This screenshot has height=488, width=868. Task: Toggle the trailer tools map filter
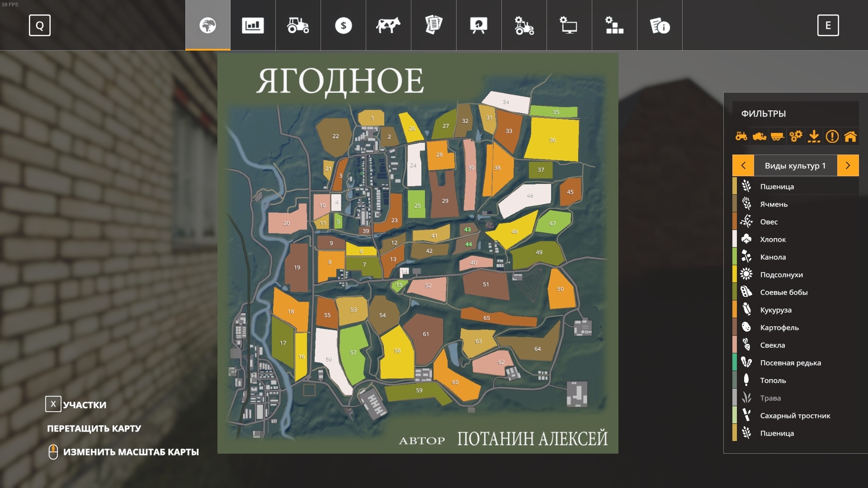777,136
